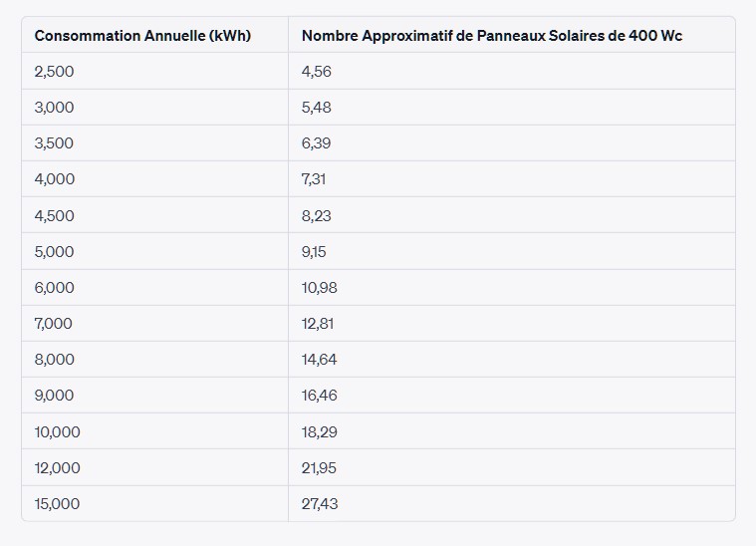Click the 7,31 panel count
Screen dimensions: 756x546
314,179
